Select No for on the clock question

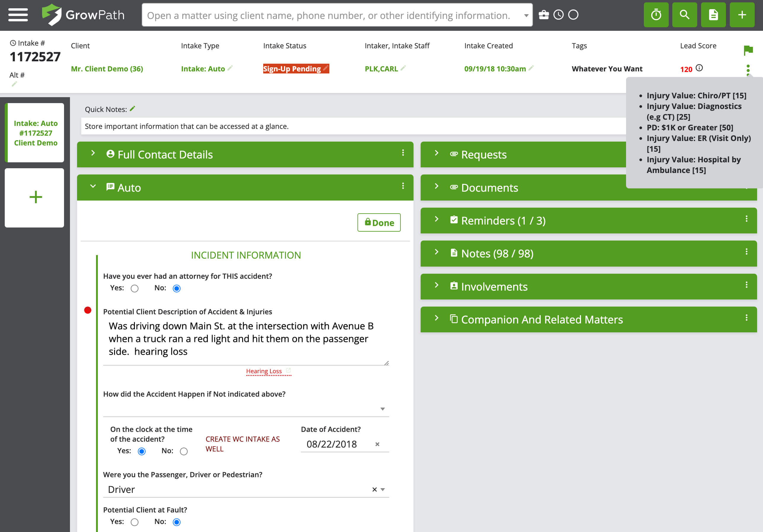click(183, 451)
